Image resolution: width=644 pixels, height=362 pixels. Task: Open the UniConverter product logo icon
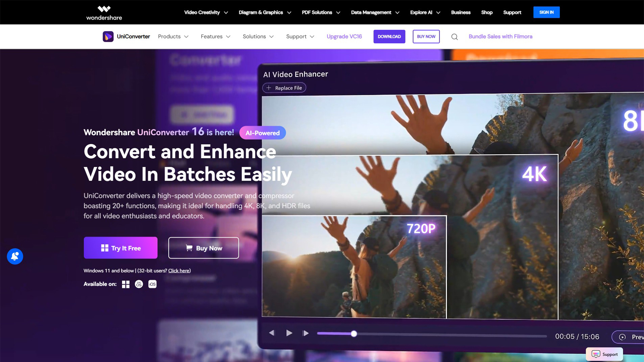108,37
